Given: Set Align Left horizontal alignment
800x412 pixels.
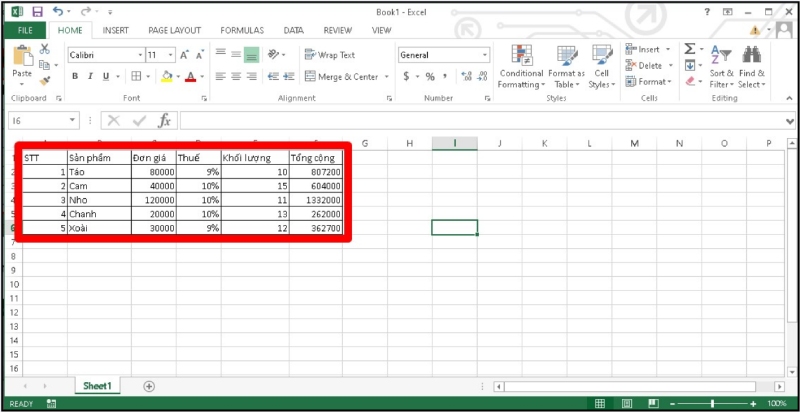Looking at the screenshot, I should tap(220, 76).
